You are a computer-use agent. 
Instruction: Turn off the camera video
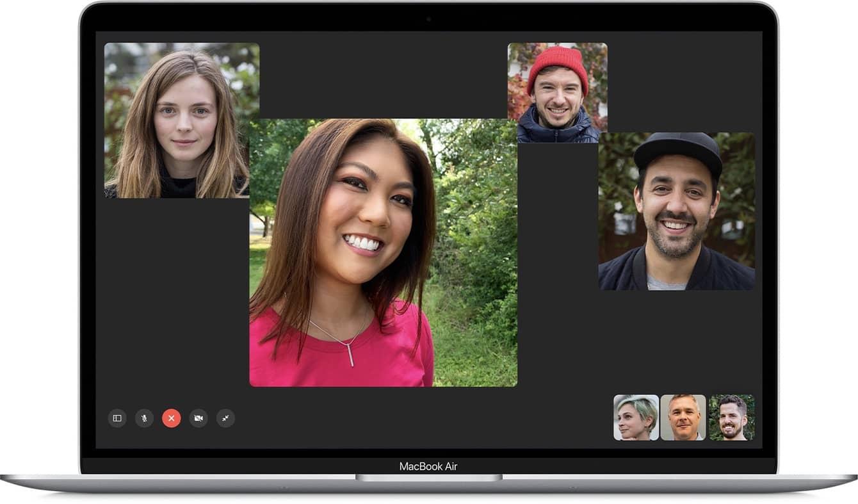point(198,418)
